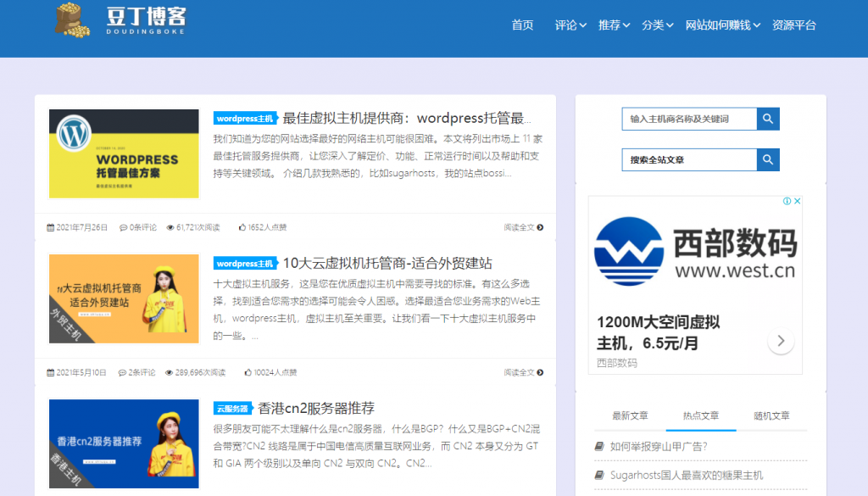Click arrow icon of second post's 阅读全文
Image resolution: width=868 pixels, height=496 pixels.
pyautogui.click(x=540, y=372)
